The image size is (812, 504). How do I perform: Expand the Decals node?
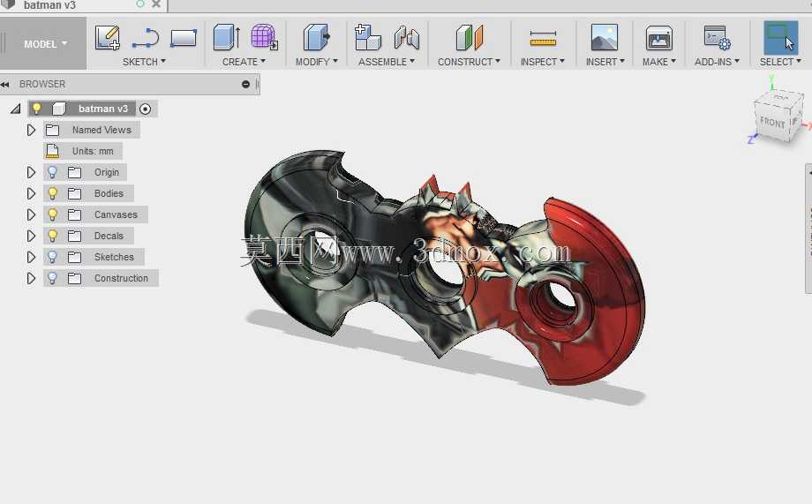[x=31, y=236]
